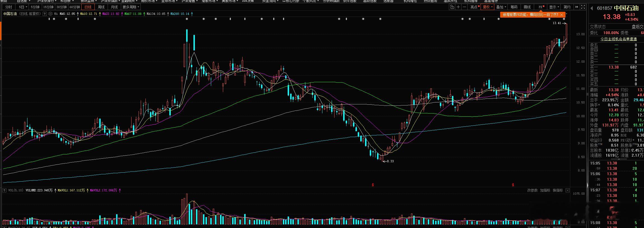This screenshot has width=644, height=228.
Task: Click the fullscreen expand icon
Action: (583, 7)
